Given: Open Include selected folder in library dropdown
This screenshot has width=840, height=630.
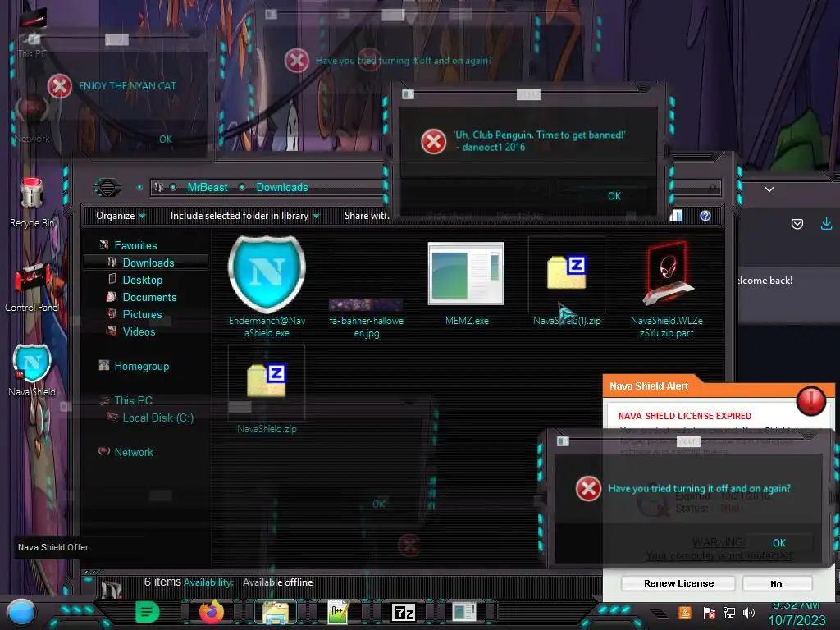Looking at the screenshot, I should point(244,216).
